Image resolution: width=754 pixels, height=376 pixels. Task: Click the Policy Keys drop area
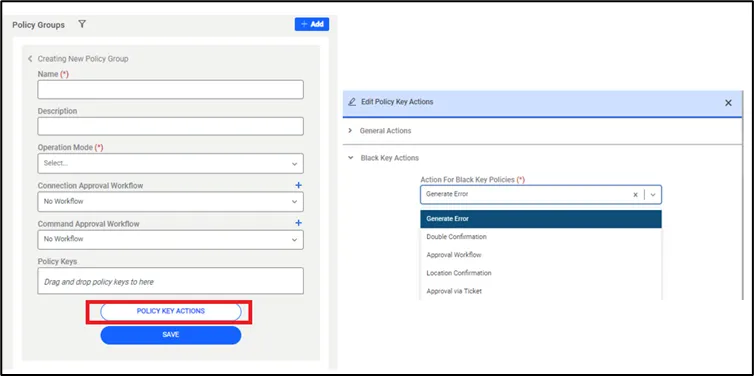coord(170,281)
